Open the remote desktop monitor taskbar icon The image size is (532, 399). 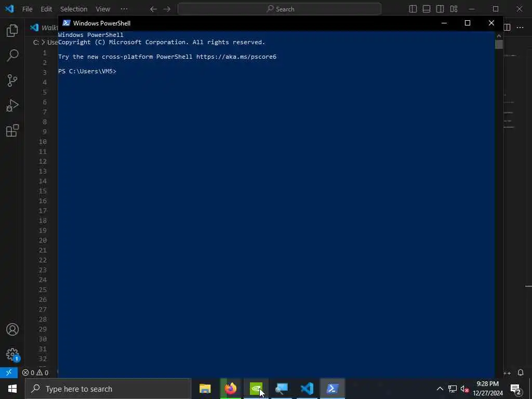[282, 389]
